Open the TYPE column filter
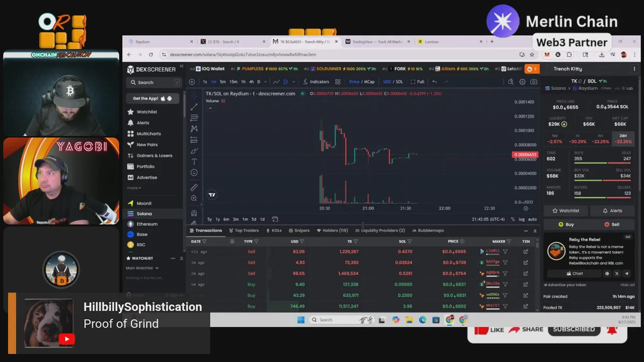This screenshot has width=644, height=362. click(256, 241)
